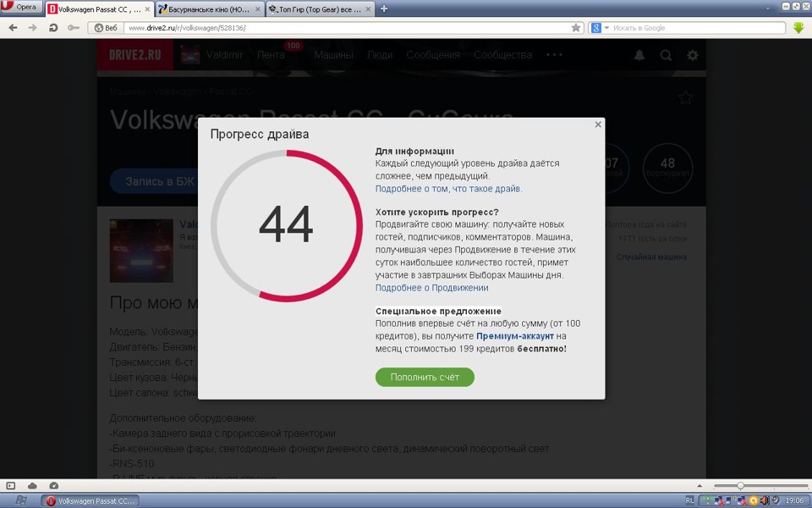Open site settings gear icon

[693, 55]
